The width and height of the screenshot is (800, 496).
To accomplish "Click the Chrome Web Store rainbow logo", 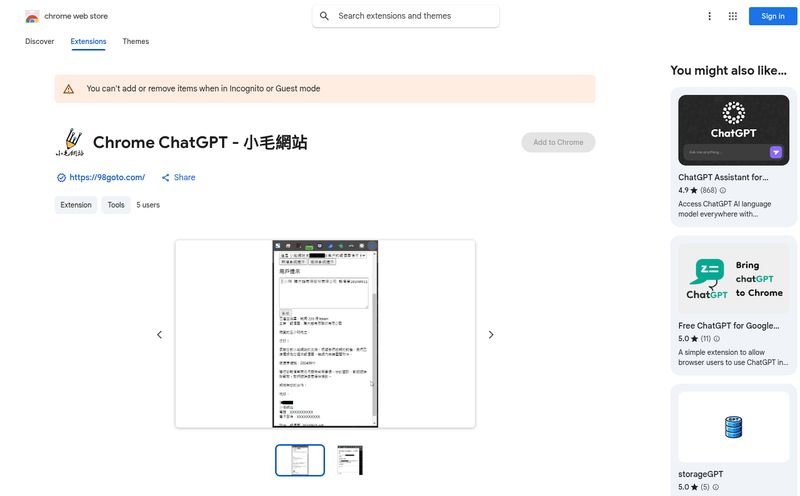I will 32,16.
